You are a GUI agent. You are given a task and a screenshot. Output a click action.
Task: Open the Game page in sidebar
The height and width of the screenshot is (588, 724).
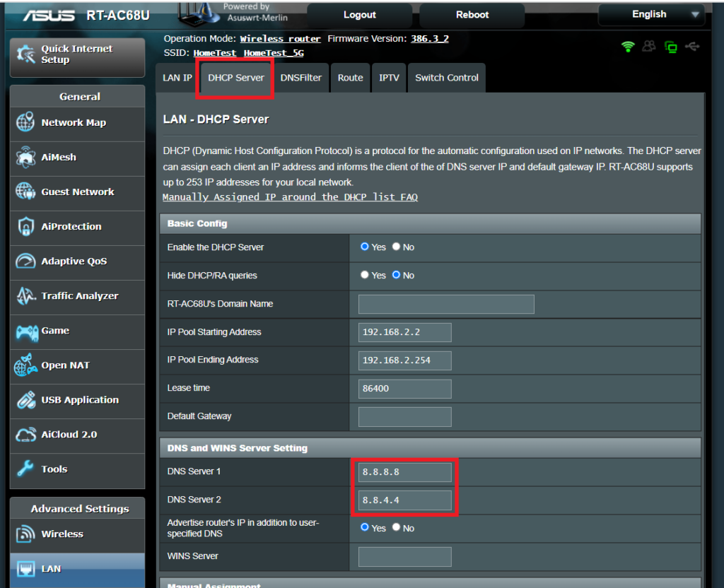[78, 331]
